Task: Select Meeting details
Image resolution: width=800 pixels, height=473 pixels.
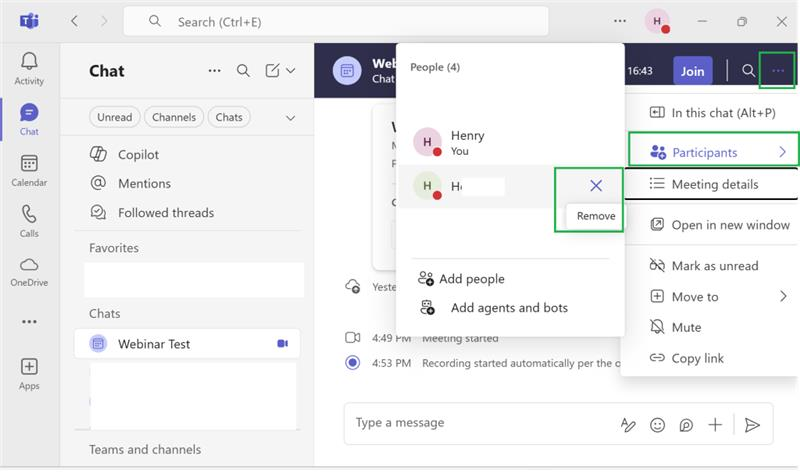Action: 712,184
